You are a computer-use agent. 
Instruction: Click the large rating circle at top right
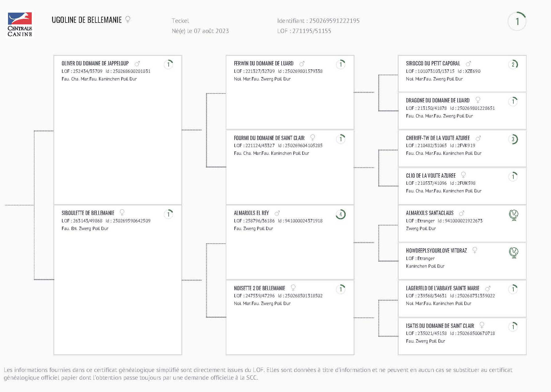click(x=517, y=21)
